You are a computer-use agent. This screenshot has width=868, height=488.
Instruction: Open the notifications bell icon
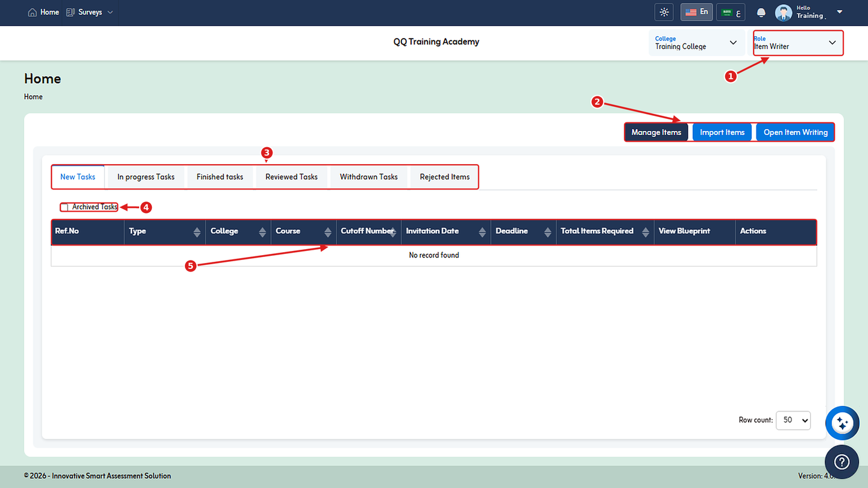[761, 13]
